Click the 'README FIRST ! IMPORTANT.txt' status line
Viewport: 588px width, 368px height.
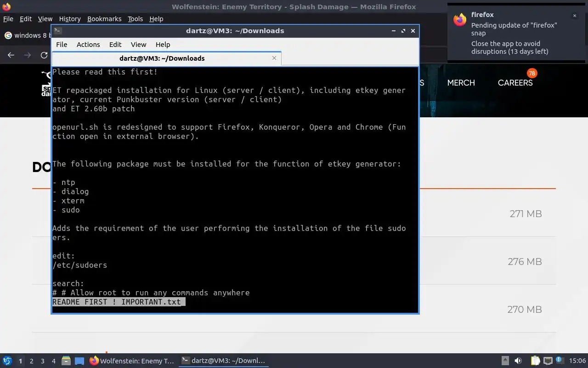tap(119, 302)
